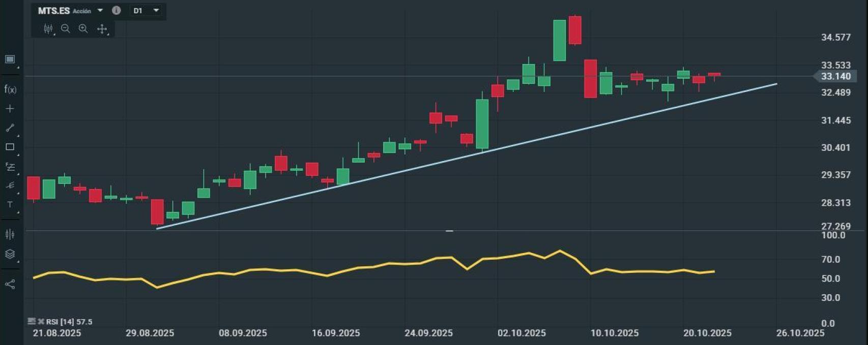Expand the MTS.ES symbol dropdown
This screenshot has width=868, height=345.
[x=100, y=11]
